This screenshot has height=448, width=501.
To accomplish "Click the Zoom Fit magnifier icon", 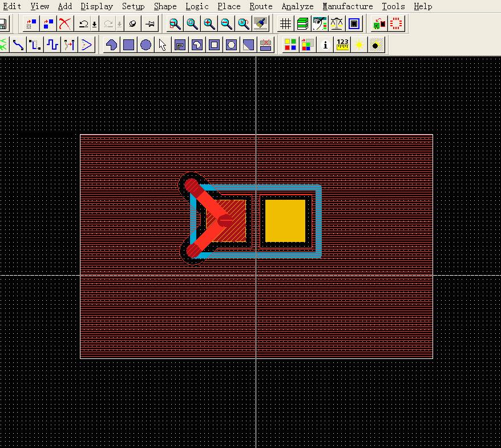I will click(192, 23).
